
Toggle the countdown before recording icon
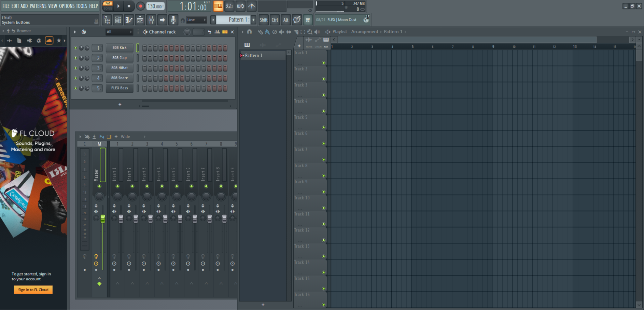click(229, 6)
